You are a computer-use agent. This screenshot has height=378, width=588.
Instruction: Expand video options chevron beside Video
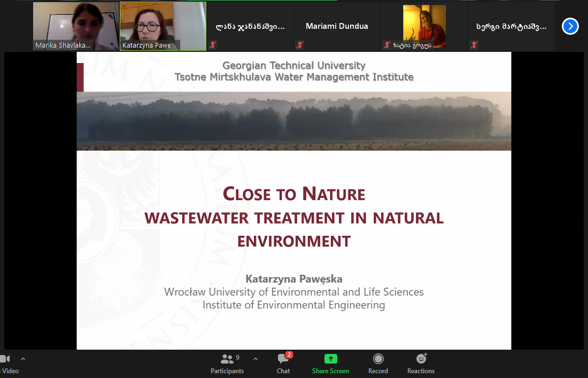pos(23,359)
